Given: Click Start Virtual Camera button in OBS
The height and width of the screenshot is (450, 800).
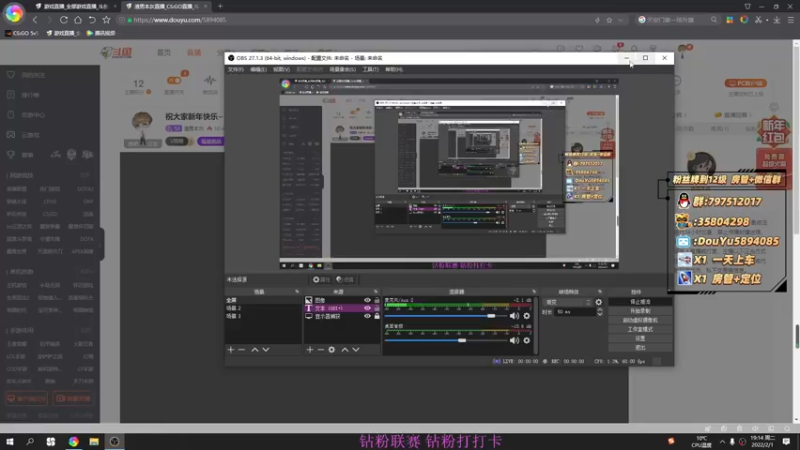Looking at the screenshot, I should point(640,320).
